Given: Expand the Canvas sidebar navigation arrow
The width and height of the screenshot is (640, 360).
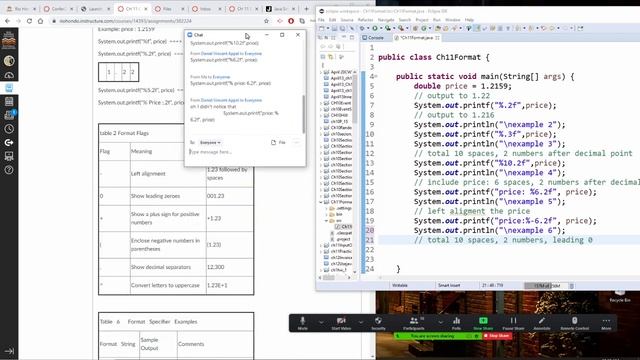Looking at the screenshot, I should coord(9,351).
